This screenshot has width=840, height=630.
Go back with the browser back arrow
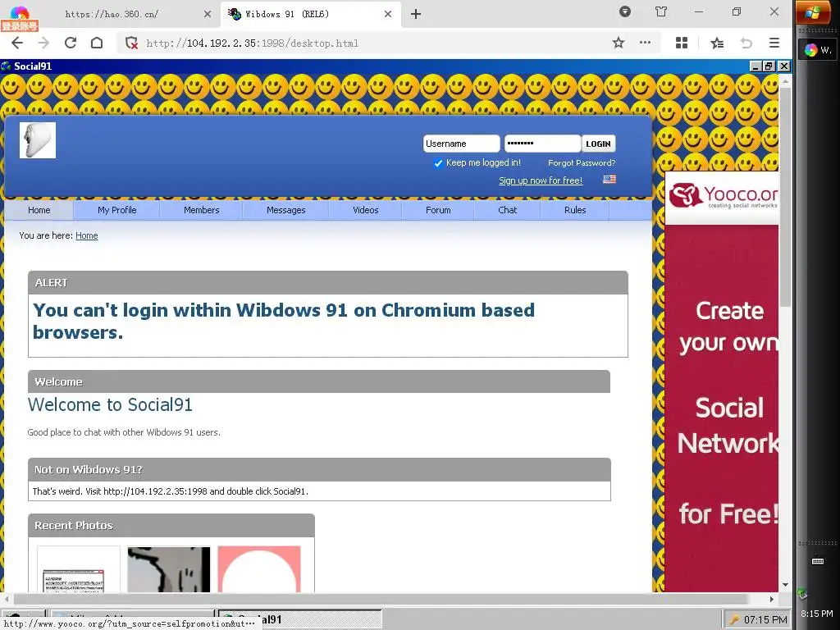click(17, 43)
